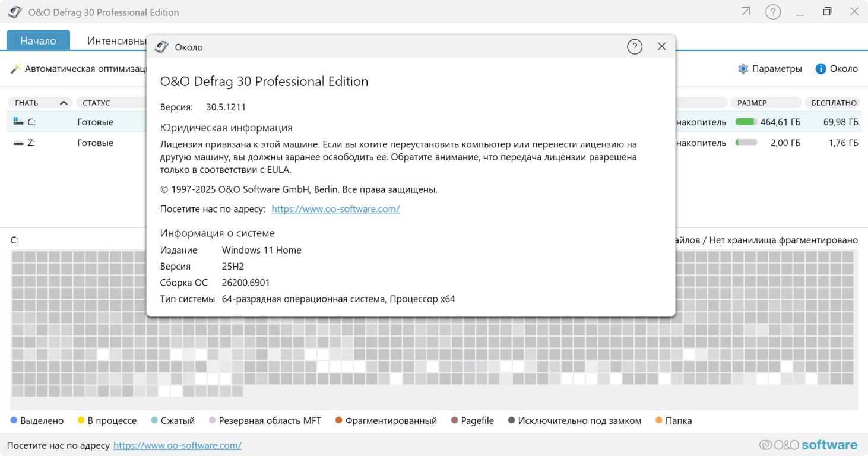
Task: Click the magic wand automatic optimization icon
Action: point(15,69)
